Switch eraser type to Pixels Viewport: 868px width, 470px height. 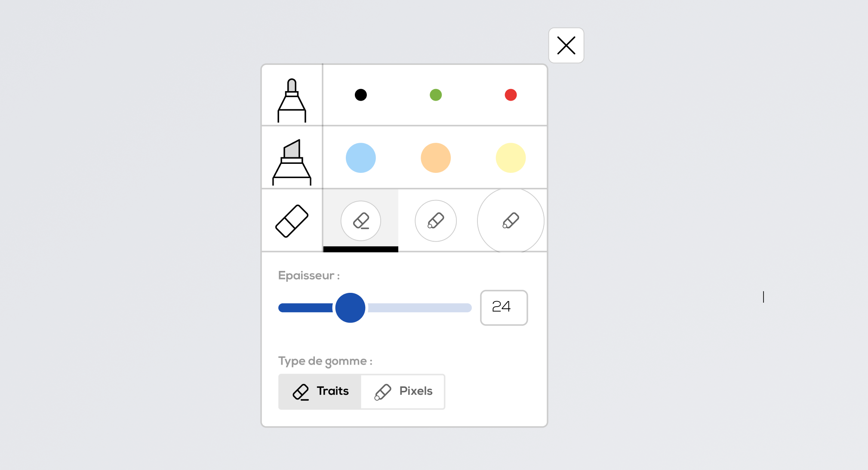click(403, 391)
